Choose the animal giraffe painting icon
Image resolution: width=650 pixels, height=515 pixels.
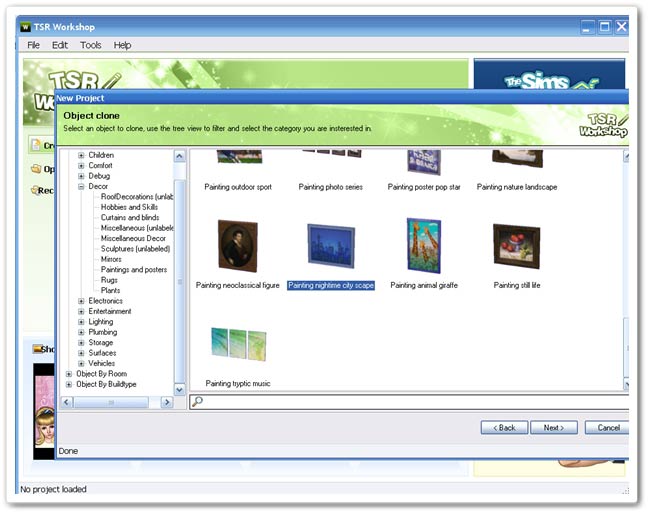tap(423, 246)
